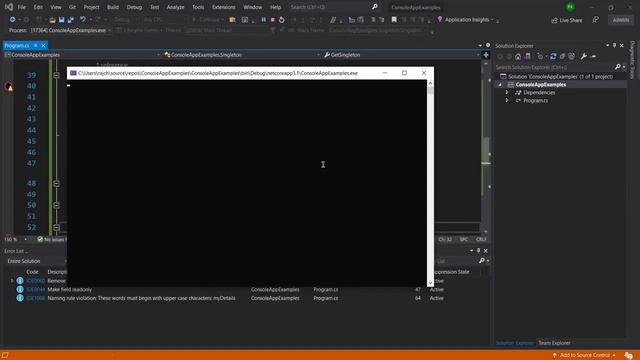Open the Build menu
Viewport: 640px width, 360px height.
pyautogui.click(x=113, y=7)
